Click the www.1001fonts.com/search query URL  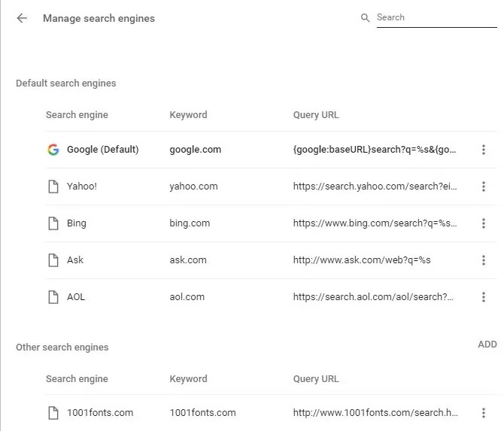pyautogui.click(x=375, y=413)
